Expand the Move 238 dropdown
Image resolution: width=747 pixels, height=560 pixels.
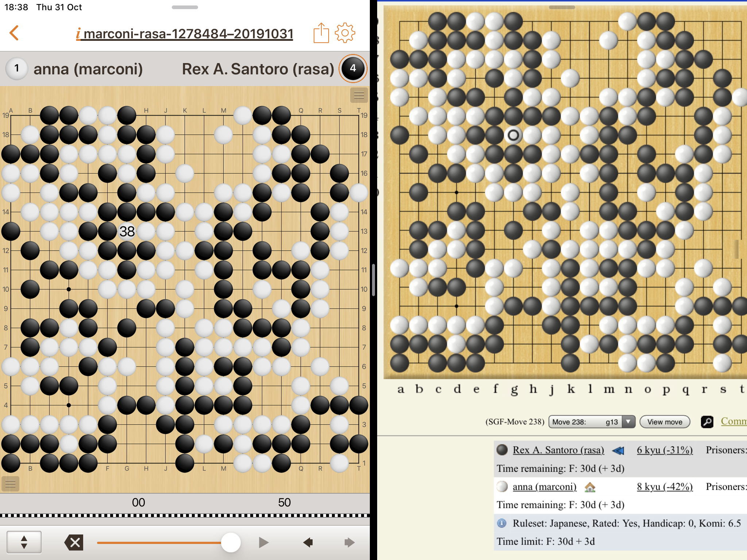click(592, 422)
